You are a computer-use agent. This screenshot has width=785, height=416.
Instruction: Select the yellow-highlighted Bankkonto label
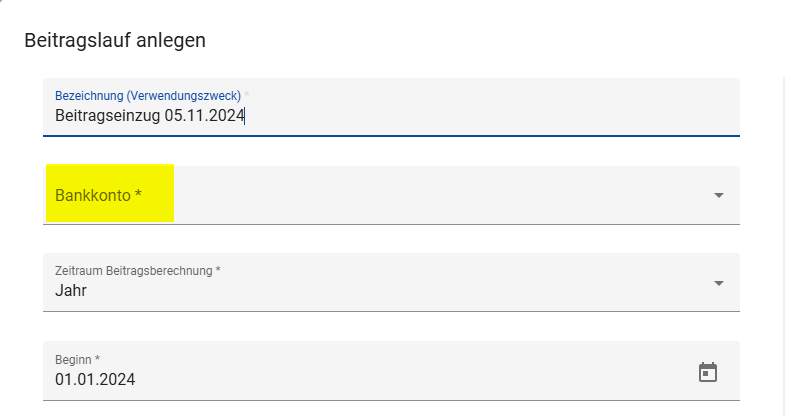click(99, 195)
